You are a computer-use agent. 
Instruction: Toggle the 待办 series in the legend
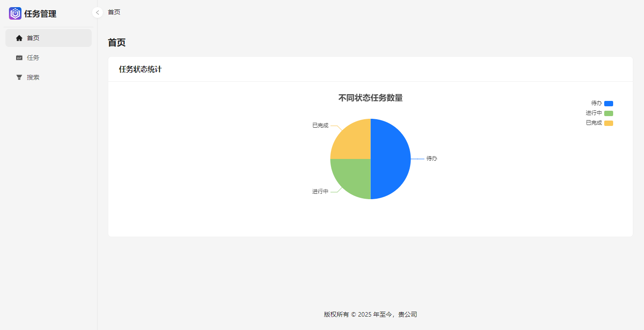599,103
